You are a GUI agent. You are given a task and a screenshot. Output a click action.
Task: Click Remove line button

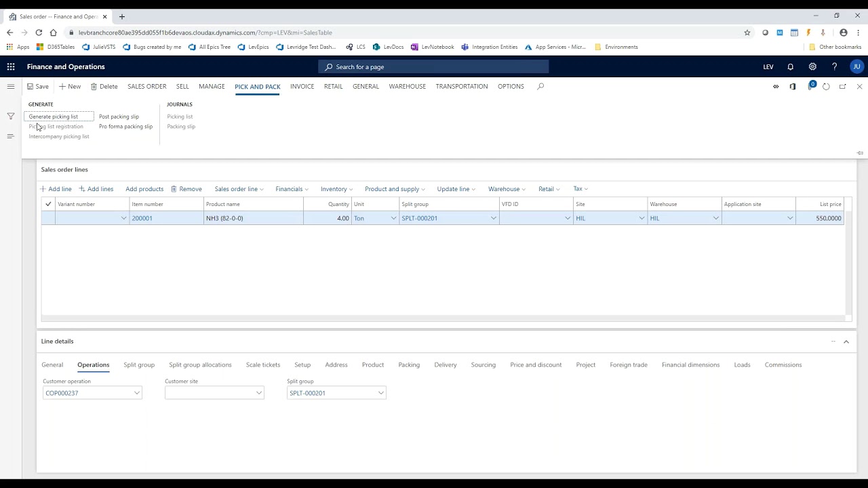point(186,189)
